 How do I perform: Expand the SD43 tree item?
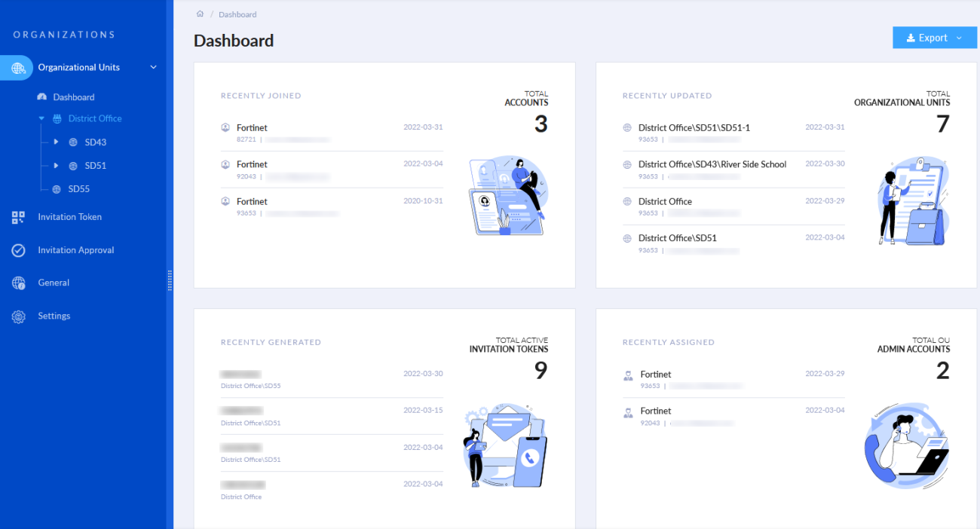55,142
